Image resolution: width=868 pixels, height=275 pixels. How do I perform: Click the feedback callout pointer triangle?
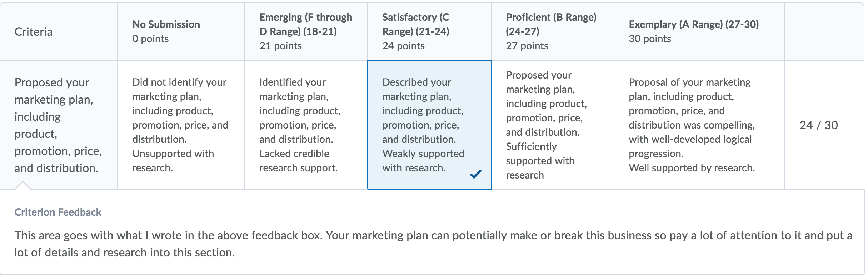(x=23, y=185)
